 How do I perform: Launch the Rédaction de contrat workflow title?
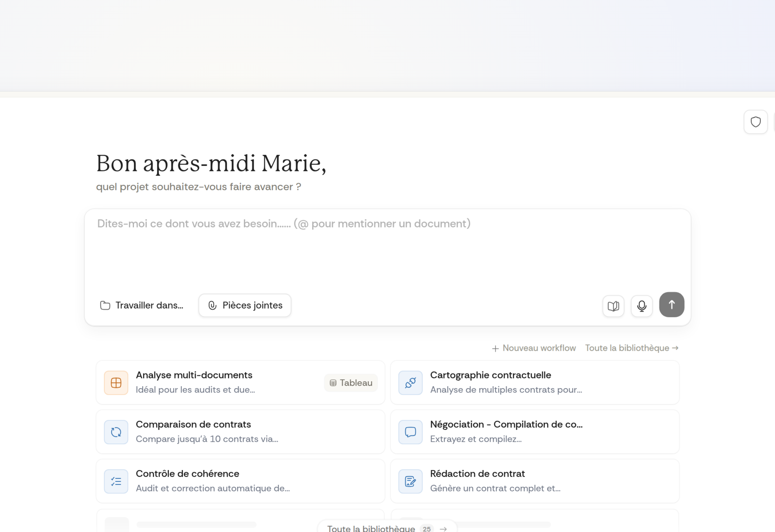tap(478, 474)
